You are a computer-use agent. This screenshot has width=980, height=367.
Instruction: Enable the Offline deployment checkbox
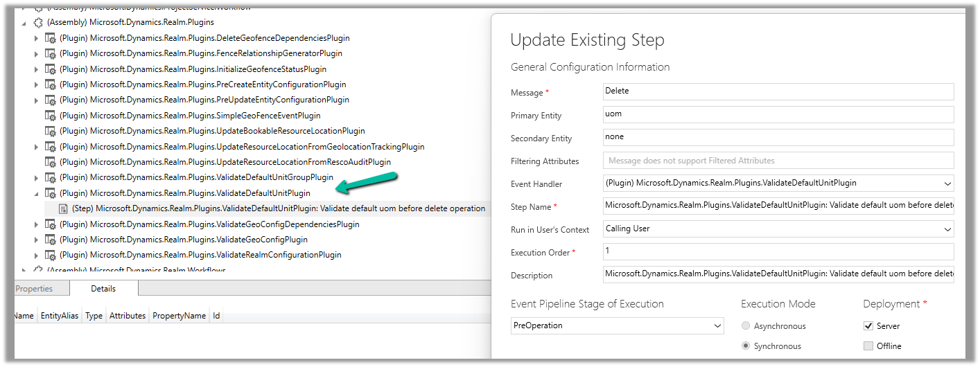pos(868,346)
